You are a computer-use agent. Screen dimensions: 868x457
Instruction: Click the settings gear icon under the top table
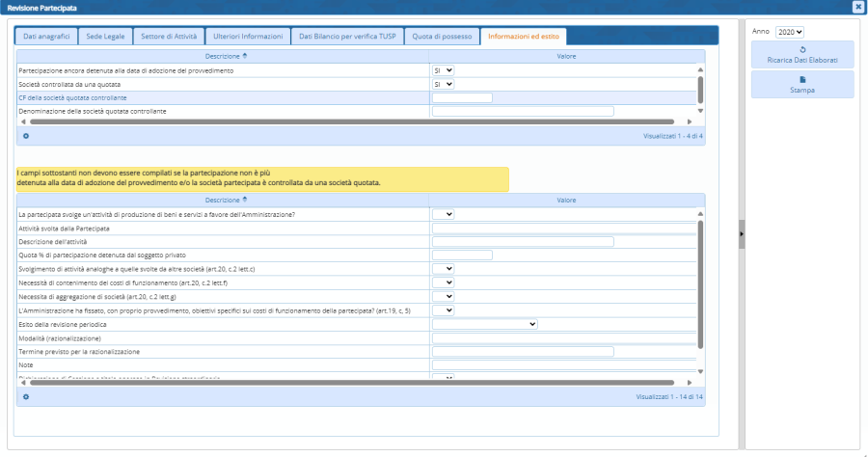pos(26,136)
